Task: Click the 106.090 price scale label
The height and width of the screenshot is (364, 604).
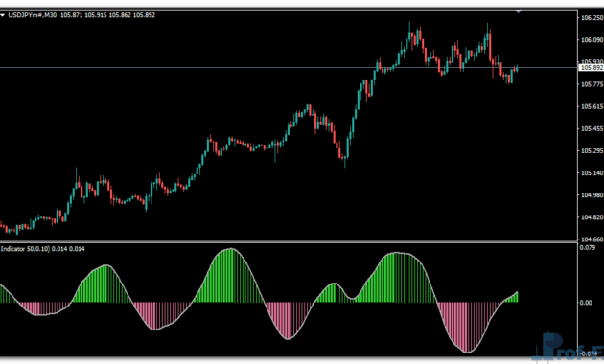Action: click(x=592, y=40)
